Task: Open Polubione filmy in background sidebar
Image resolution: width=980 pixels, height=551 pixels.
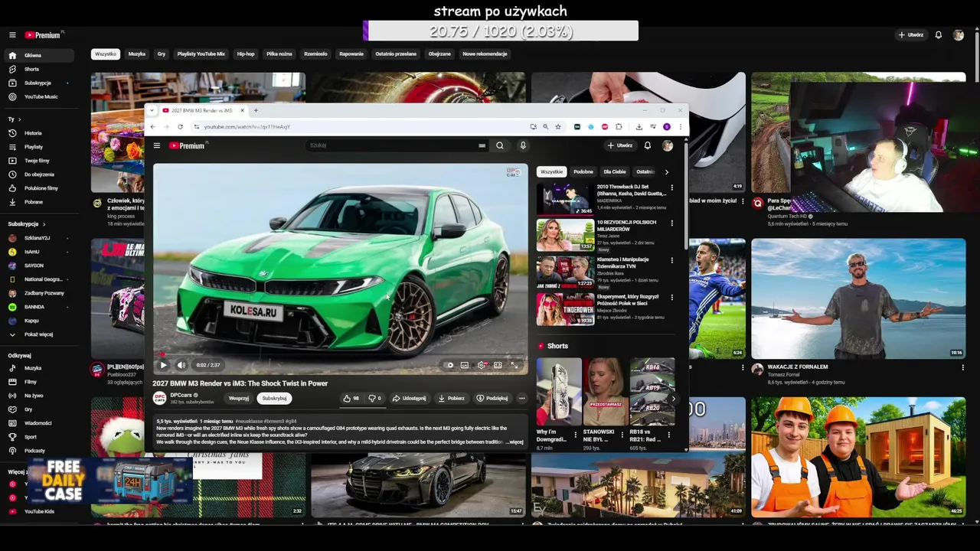Action: coord(39,188)
